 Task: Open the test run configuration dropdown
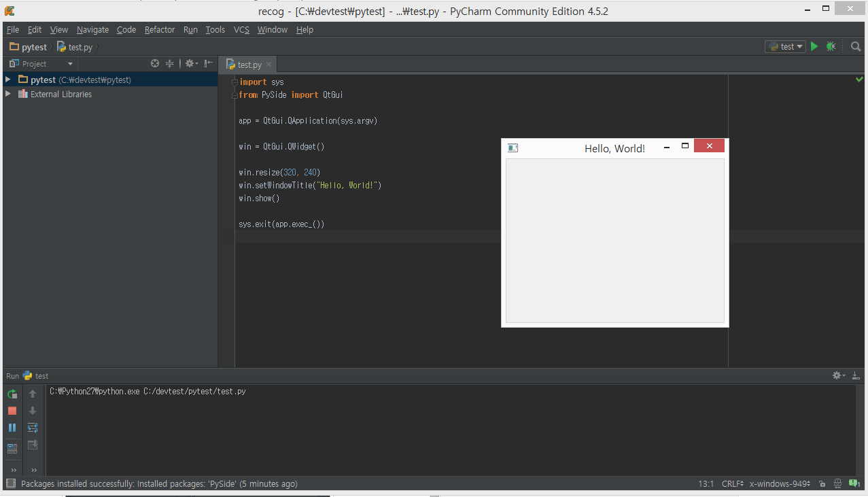pos(785,46)
